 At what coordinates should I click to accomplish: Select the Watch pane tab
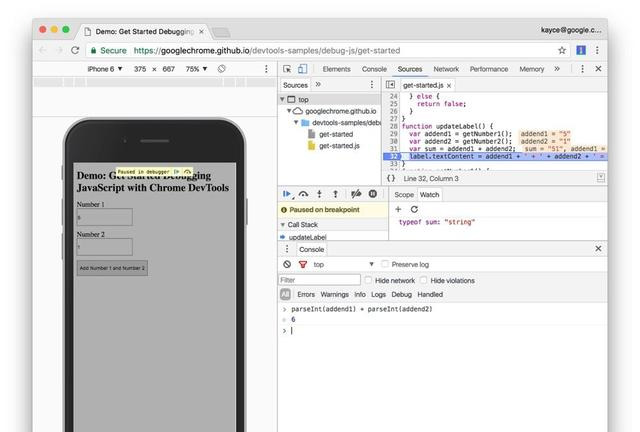click(429, 195)
